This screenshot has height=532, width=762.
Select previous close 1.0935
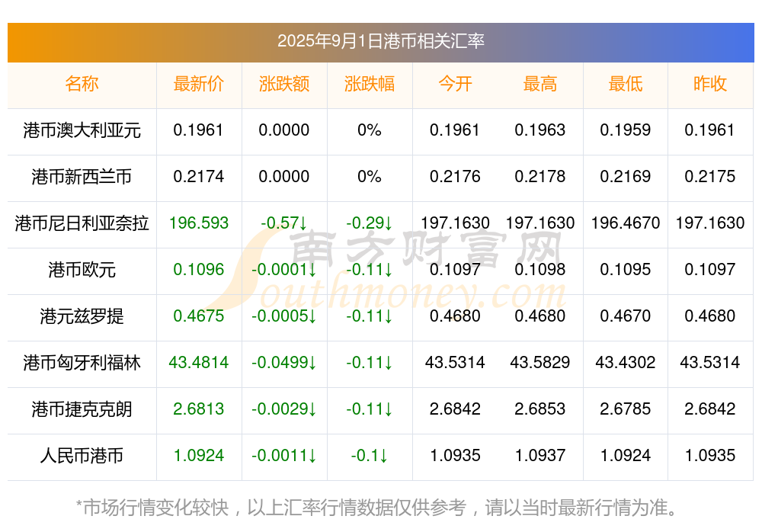point(710,456)
